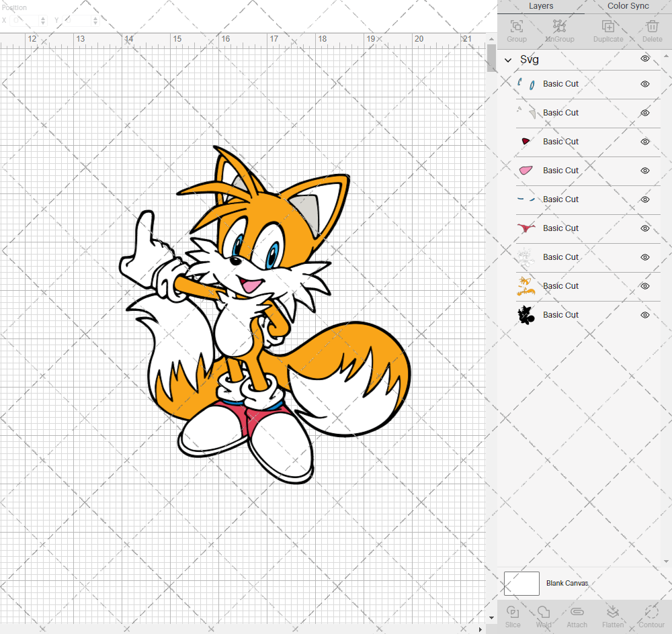Click the Position X input field

pos(25,21)
